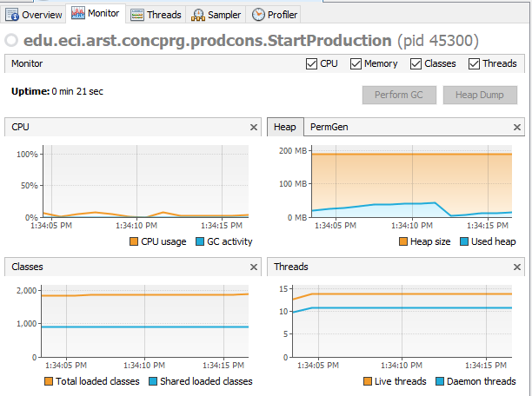Toggle the Threads monitor checkbox
Image resolution: width=532 pixels, height=396 pixels.
tap(474, 63)
